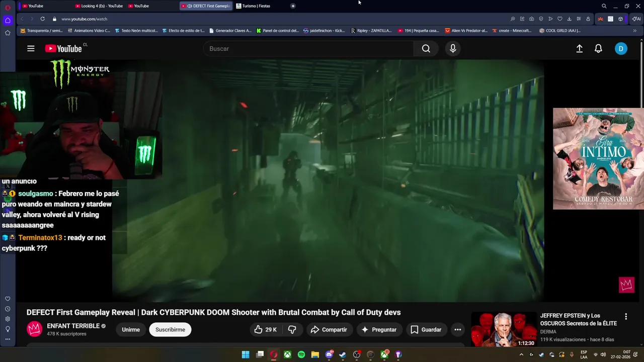The image size is (644, 362).
Task: Go back using browser back arrow
Action: coord(22,19)
